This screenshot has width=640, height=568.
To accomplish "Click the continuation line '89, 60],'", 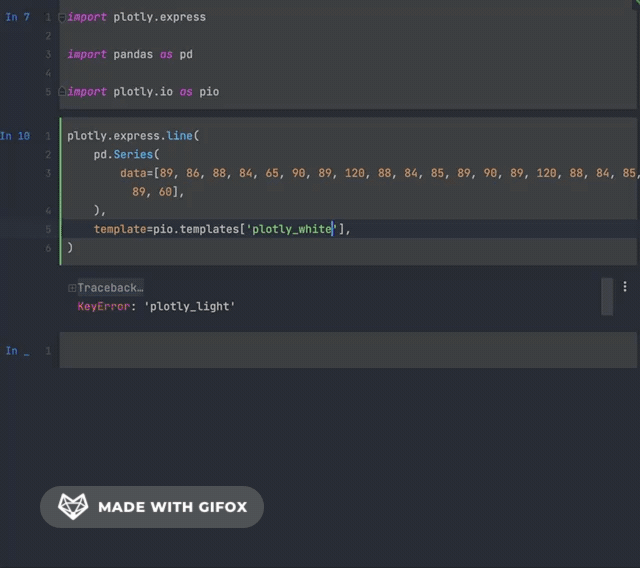I will [x=158, y=191].
